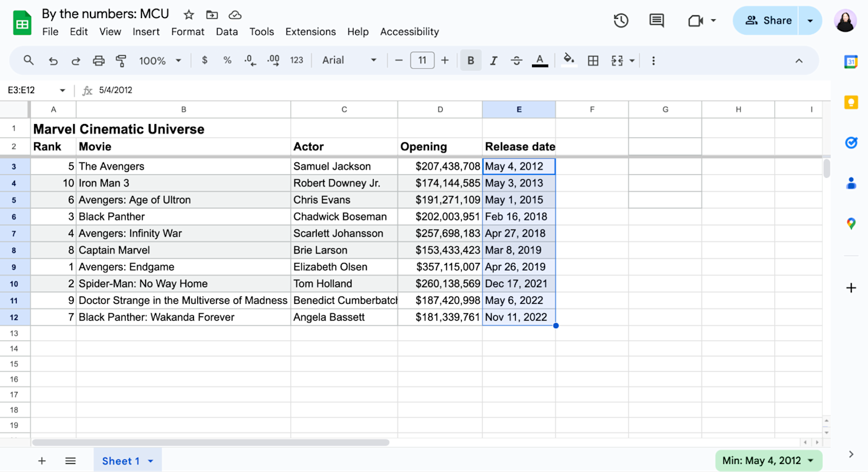Open Google Calendar in the side panel
Viewport: 868px width, 472px height.
(851, 61)
